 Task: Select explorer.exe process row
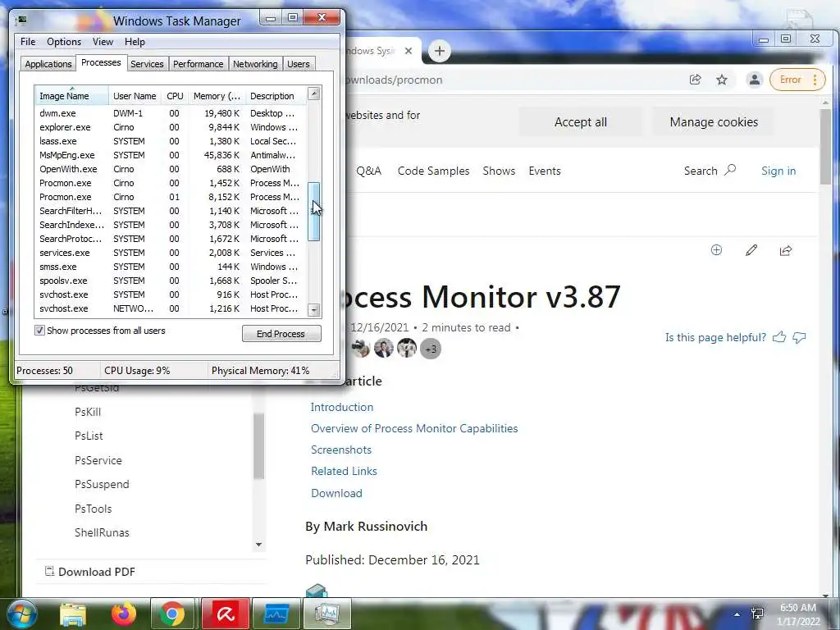[x=171, y=127]
